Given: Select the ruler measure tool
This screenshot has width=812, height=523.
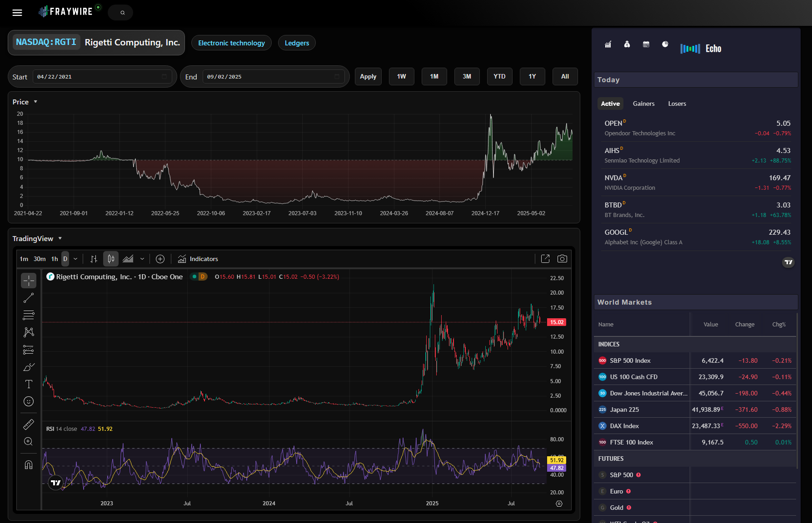Looking at the screenshot, I should 29,424.
